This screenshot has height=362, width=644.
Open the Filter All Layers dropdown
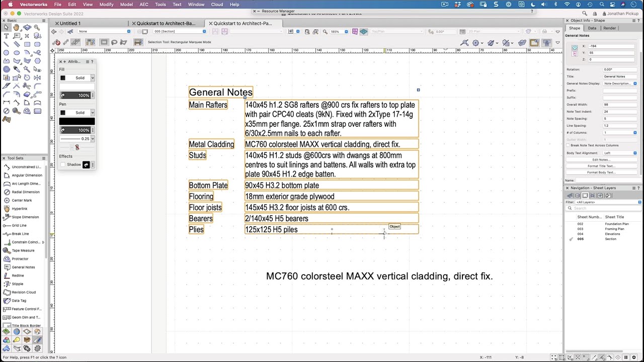(x=609, y=202)
